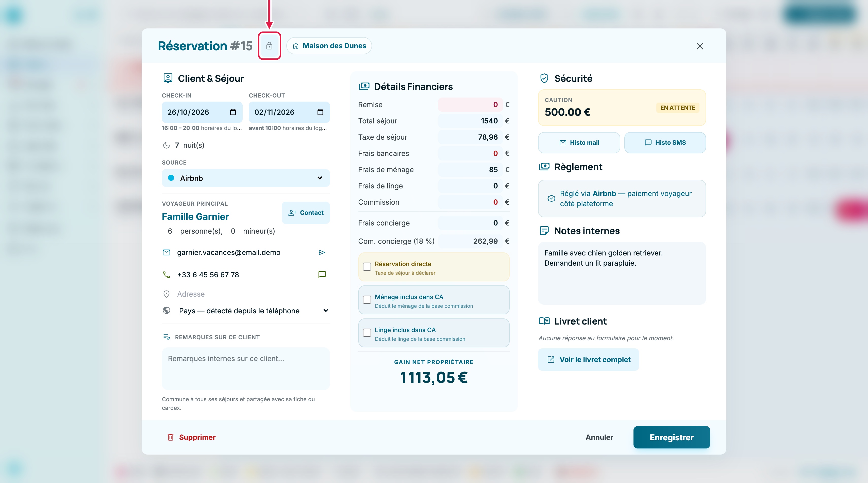Click the verified badge icon in Règlement box

551,199
